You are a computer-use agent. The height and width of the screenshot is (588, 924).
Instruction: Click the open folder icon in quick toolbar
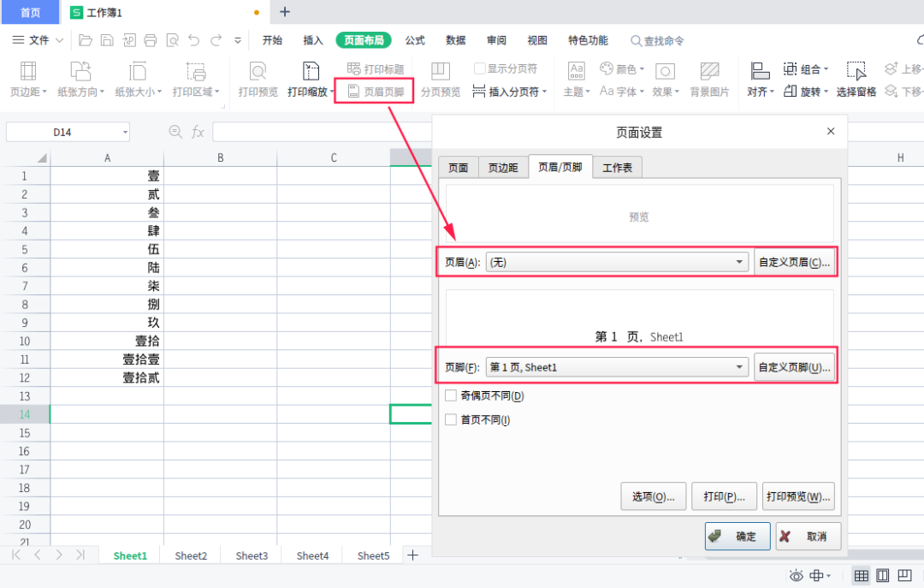(86, 40)
